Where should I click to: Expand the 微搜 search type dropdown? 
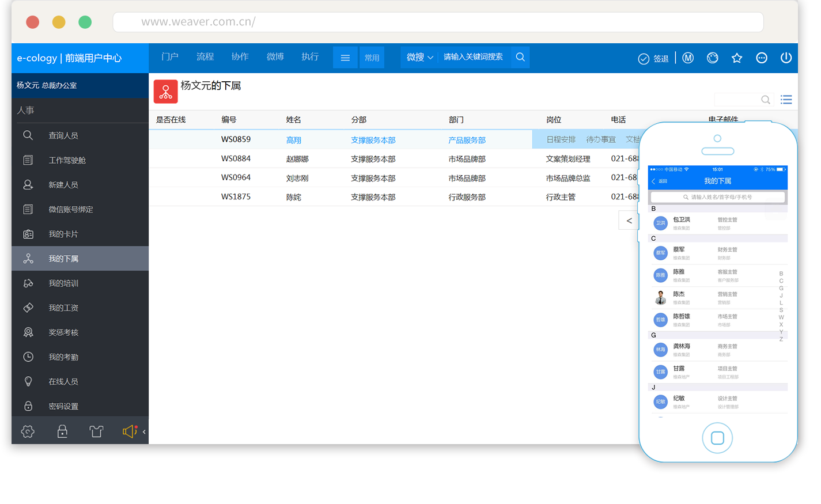[x=419, y=57]
